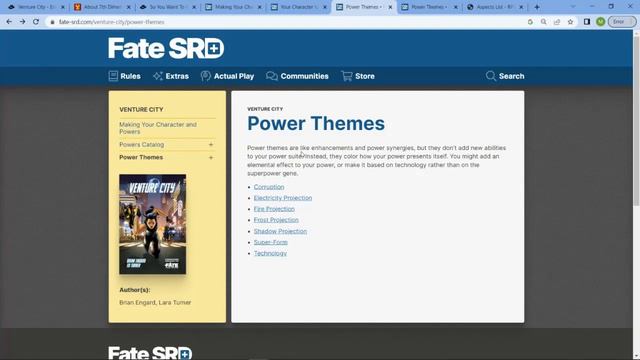Viewport: 640px width, 360px height.
Task: Go back with the browser back arrow
Action: tap(9, 22)
